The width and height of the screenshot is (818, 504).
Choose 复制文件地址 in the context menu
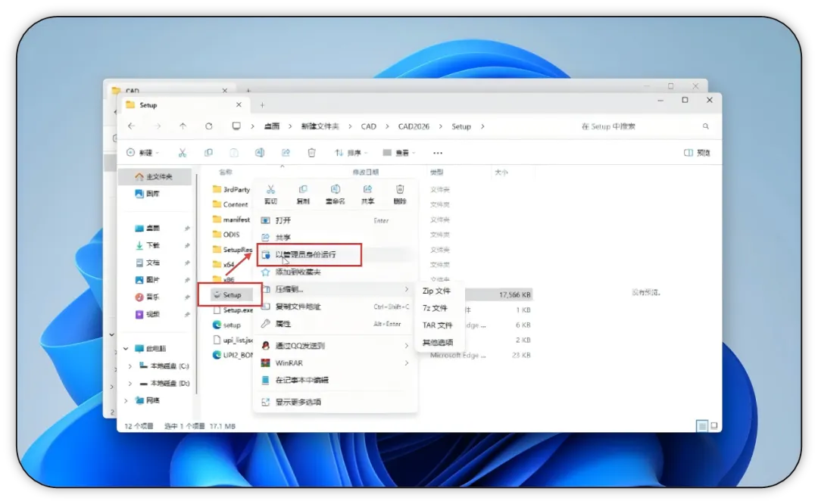335,306
